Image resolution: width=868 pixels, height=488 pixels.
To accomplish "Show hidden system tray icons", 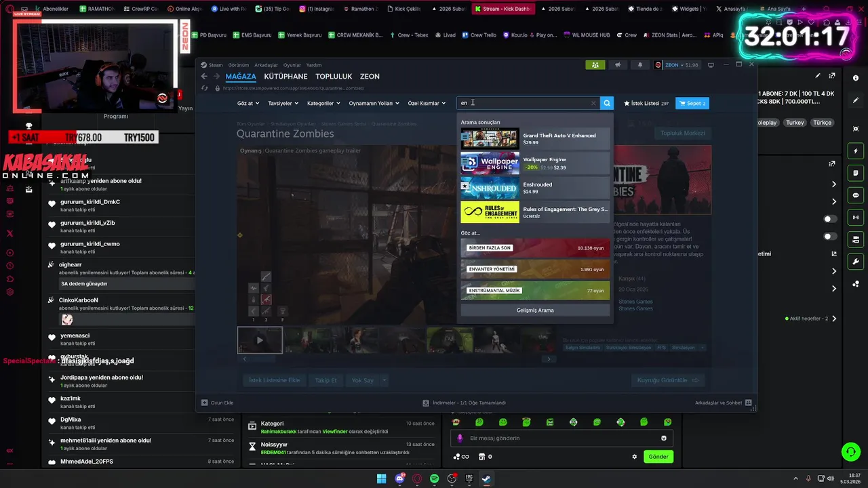I will pos(795,479).
